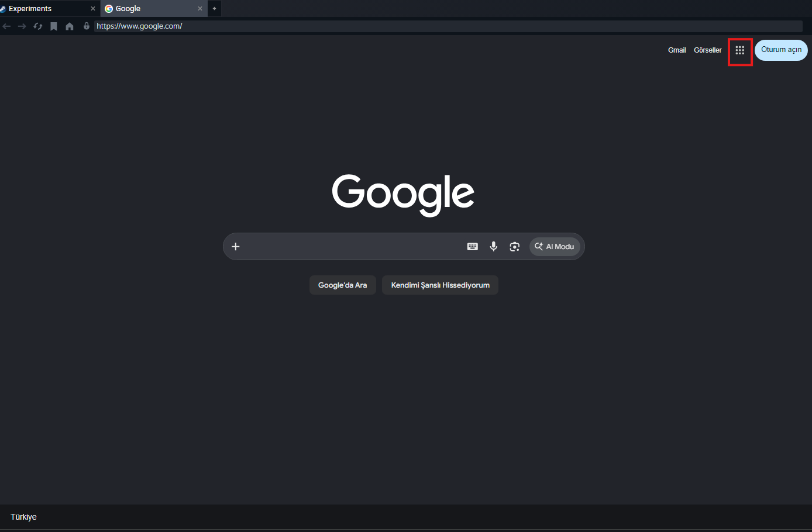The width and height of the screenshot is (812, 532).
Task: Open the on-screen keyboard input tool
Action: 473,247
